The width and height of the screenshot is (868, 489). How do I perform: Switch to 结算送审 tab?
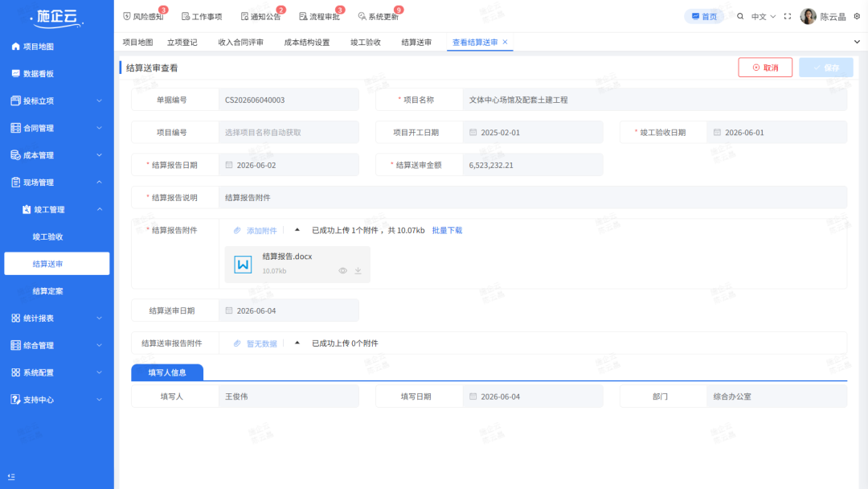(416, 42)
